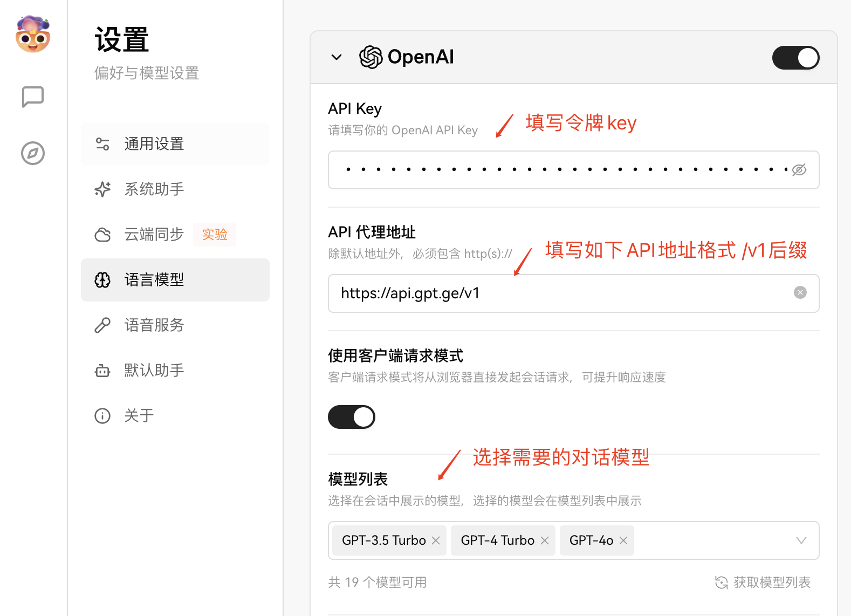Click the 偏好与模型设置 subtitle
The image size is (851, 616).
(147, 73)
